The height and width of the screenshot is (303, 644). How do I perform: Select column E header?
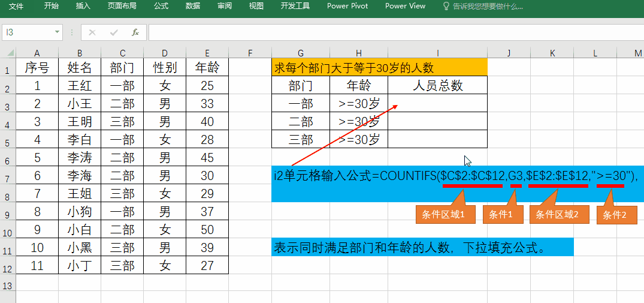point(207,53)
